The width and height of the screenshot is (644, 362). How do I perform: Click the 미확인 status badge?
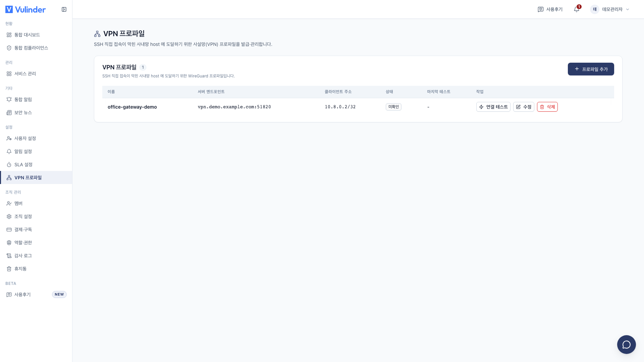393,107
